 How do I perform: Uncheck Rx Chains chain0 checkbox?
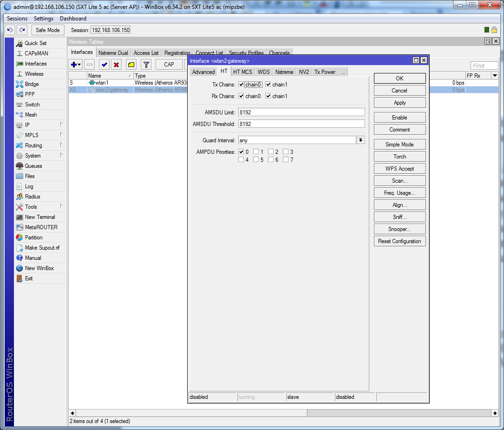(x=241, y=96)
